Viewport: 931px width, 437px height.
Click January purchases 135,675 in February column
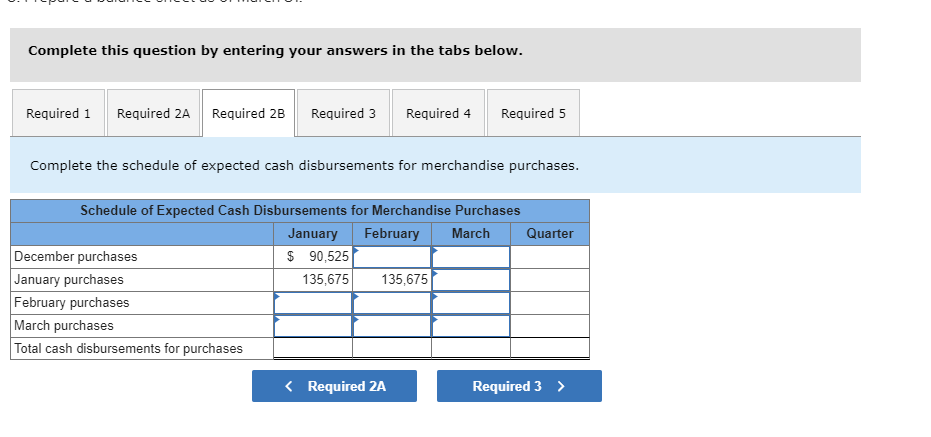[x=392, y=280]
